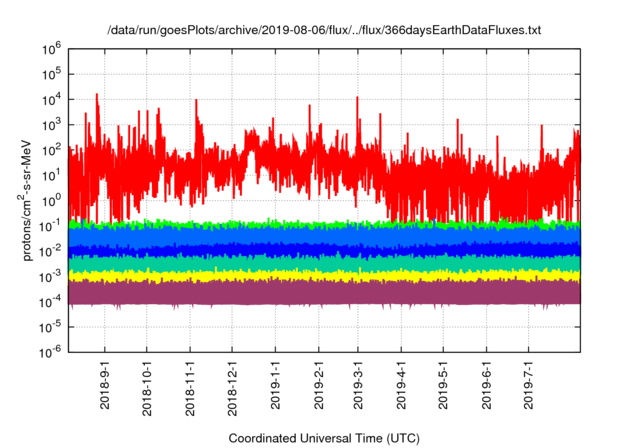Select the 2019-3-1 date tick label
Image resolution: width=640 pixels, height=448 pixels.
358,385
